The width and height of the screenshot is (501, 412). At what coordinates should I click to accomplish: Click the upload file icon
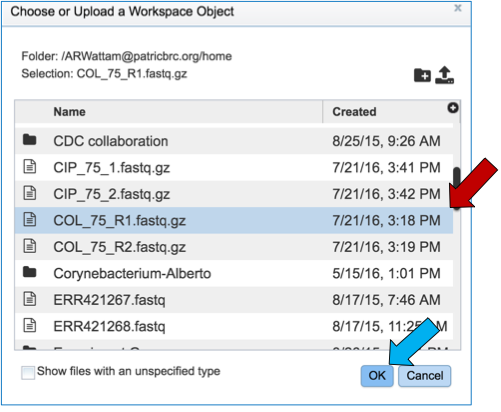pyautogui.click(x=445, y=75)
